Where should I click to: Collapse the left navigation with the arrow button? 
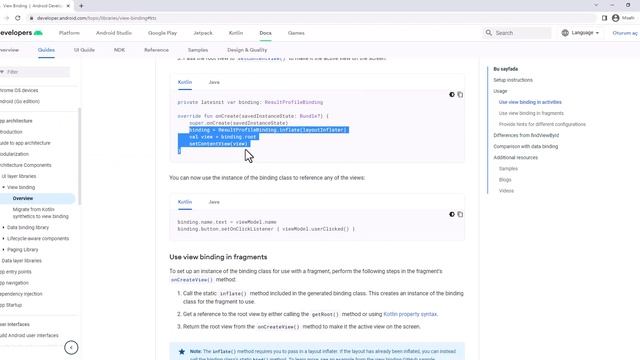(x=71, y=347)
